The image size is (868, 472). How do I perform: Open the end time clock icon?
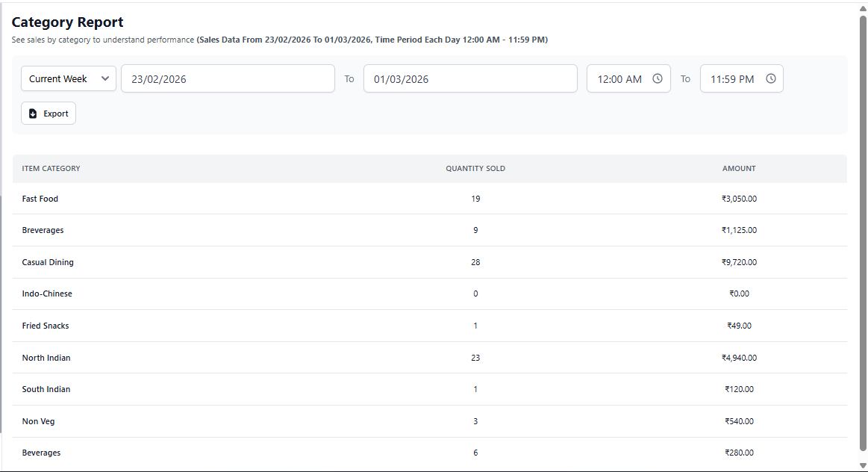tap(770, 78)
